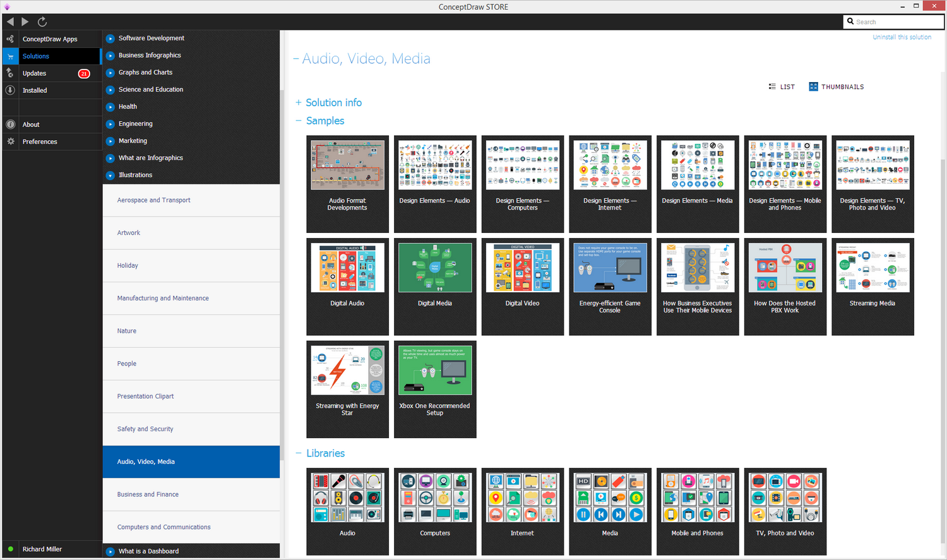Click the forward navigation arrow
Screen dimensions: 947x560
pos(25,21)
